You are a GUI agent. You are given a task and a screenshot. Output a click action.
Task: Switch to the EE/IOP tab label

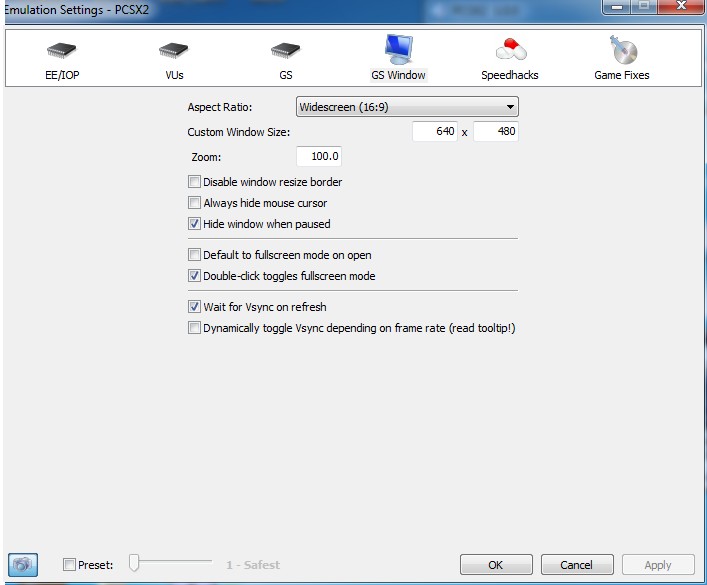pos(62,75)
